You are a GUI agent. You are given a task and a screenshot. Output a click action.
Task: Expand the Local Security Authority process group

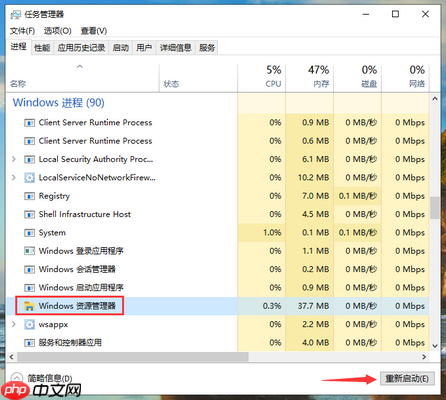point(14,159)
